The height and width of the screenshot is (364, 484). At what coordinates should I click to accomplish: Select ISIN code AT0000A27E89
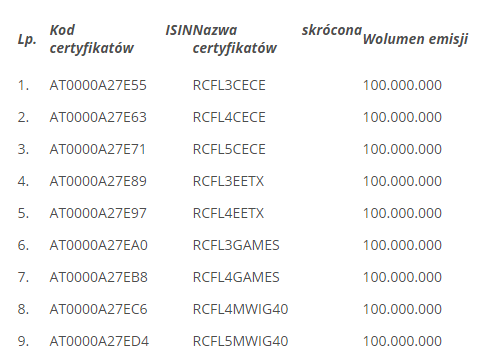pos(98,181)
